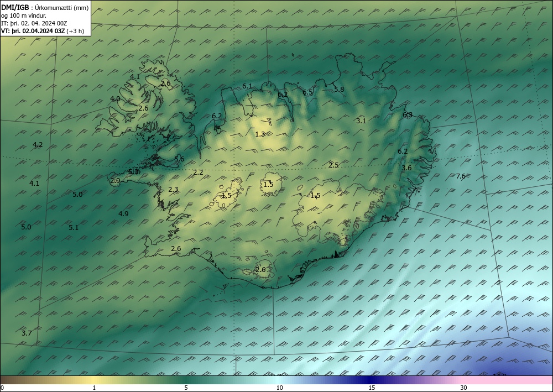Select the 5.6 value near Breiðafjörður

pyautogui.click(x=179, y=159)
